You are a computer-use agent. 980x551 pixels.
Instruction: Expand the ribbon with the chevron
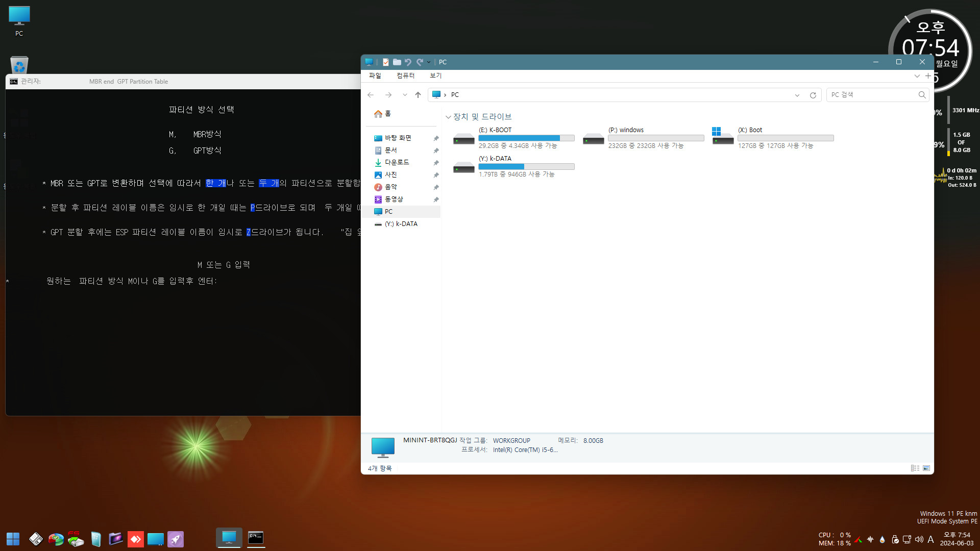(917, 76)
